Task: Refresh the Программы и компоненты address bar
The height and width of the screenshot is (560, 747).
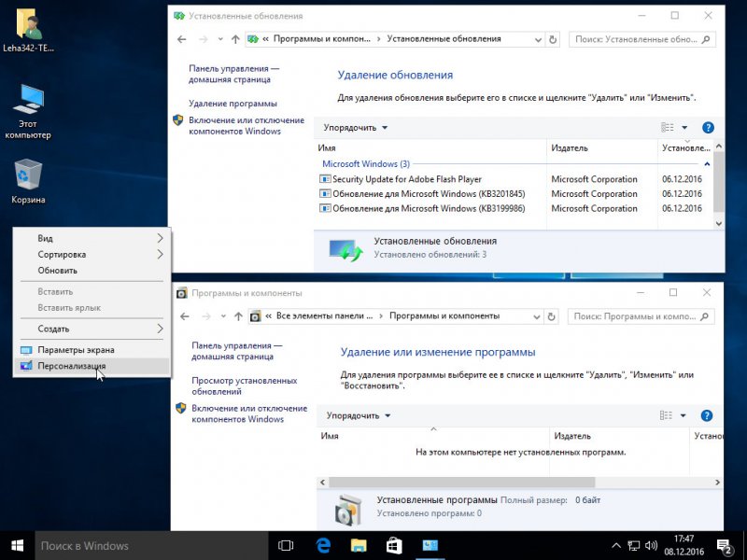Action: tap(551, 316)
